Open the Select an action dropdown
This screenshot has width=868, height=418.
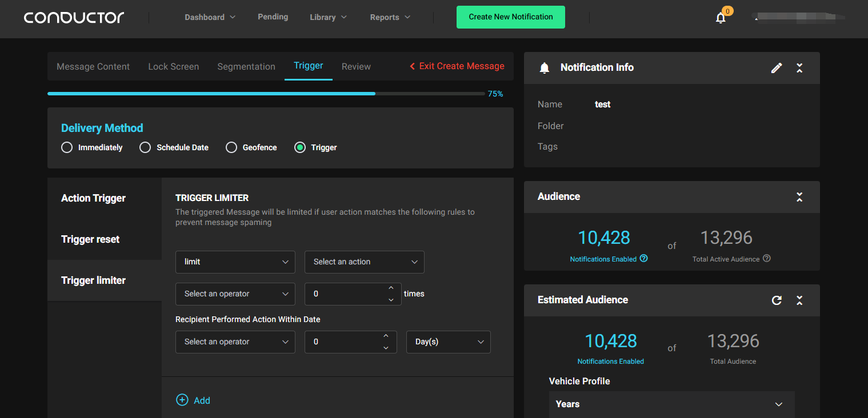pos(365,262)
